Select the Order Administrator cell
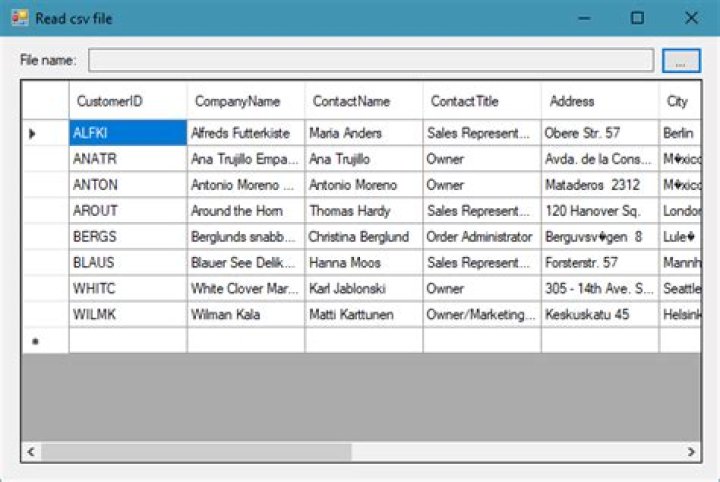Screen dimensions: 720x482 pos(482,236)
